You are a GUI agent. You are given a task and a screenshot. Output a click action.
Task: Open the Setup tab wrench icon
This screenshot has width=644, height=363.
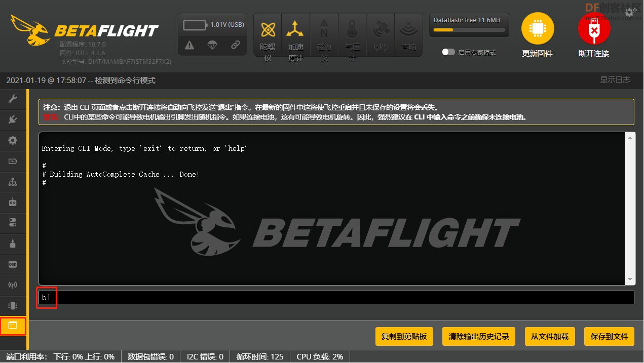coord(13,99)
